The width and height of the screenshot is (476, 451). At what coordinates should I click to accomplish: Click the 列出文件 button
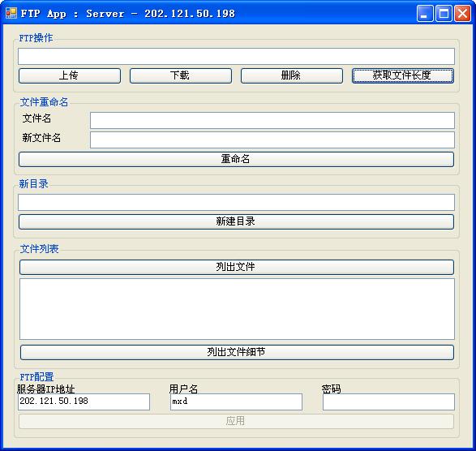[237, 267]
